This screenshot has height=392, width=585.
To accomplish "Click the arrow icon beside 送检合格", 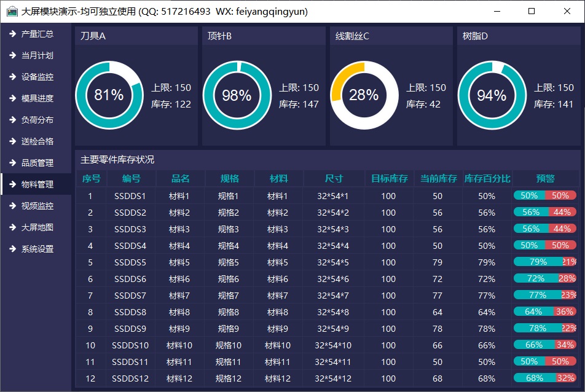I will 12,141.
